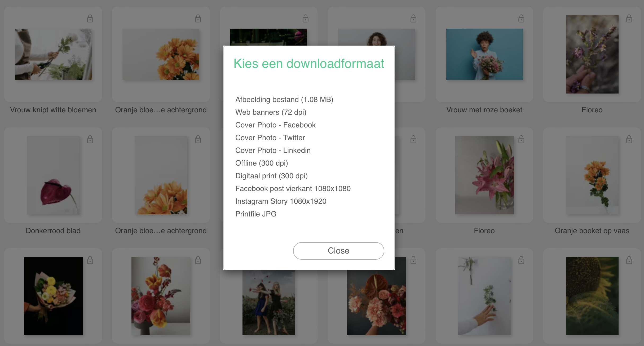
Task: Click lock icon on top-right Floreo card
Action: pos(629,19)
